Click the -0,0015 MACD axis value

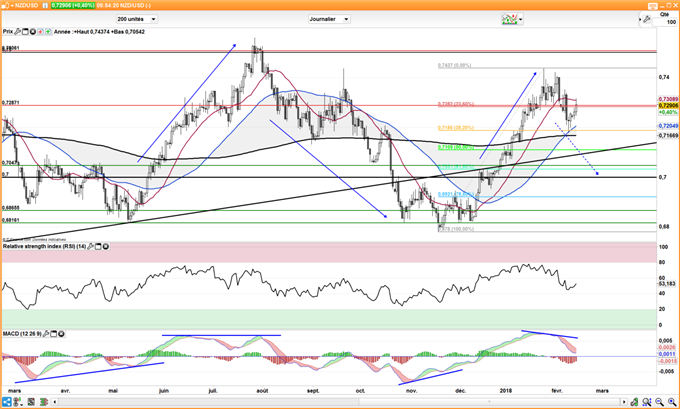tap(668, 361)
